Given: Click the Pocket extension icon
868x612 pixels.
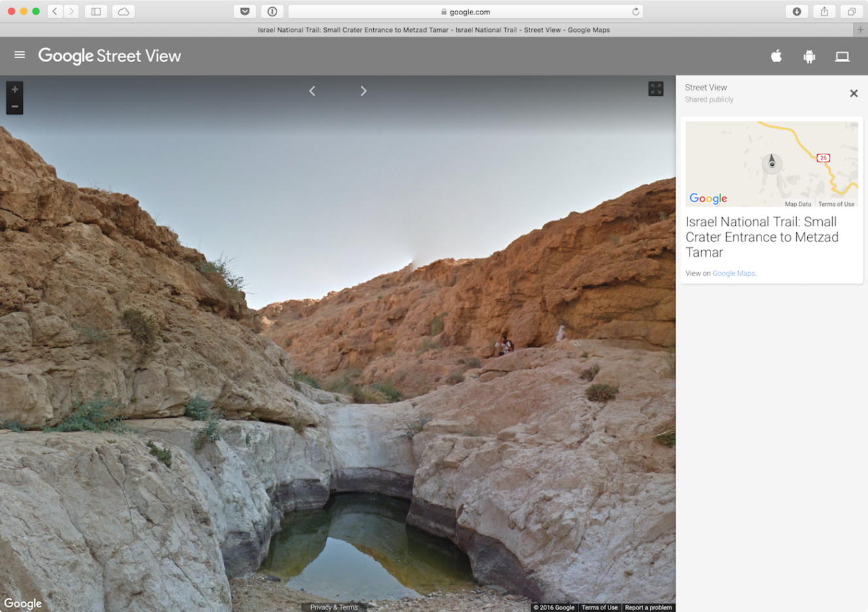Looking at the screenshot, I should coord(244,11).
